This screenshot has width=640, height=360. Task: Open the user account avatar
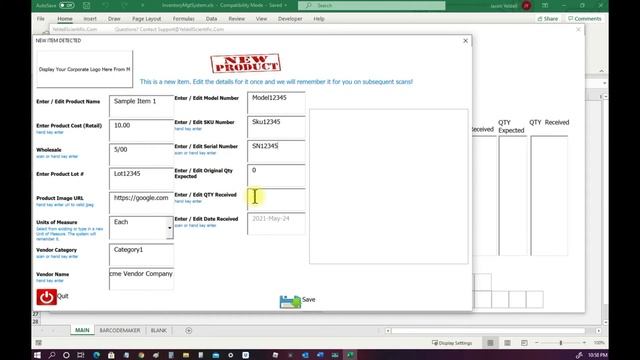[x=527, y=6]
